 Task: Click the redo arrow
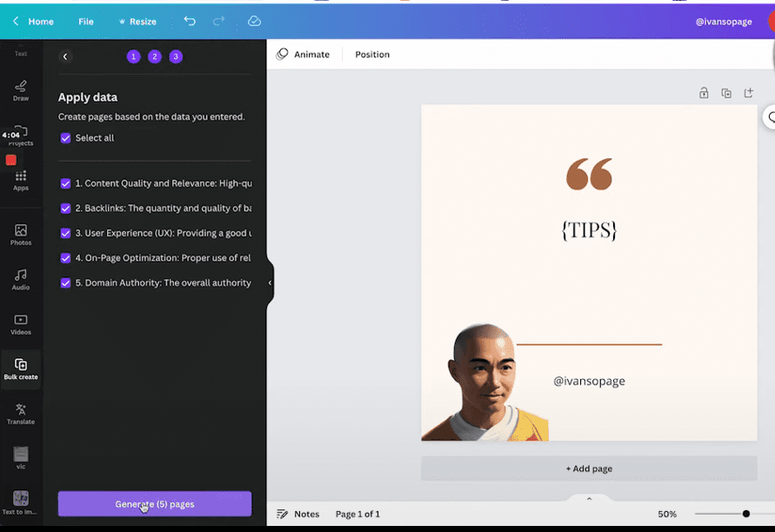pyautogui.click(x=218, y=21)
